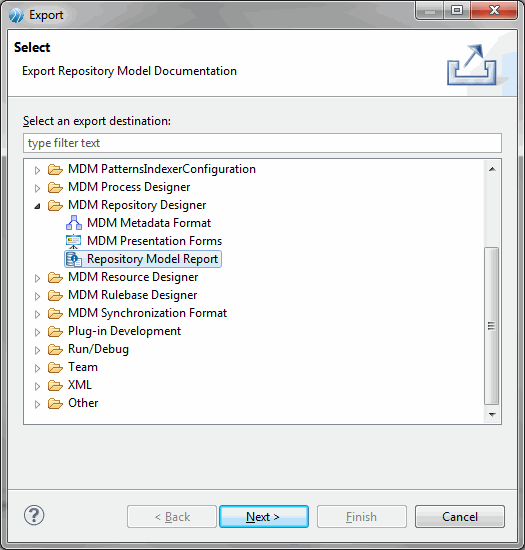This screenshot has height=550, width=525.
Task: Click the Plug-in Development folder icon
Action: (55, 331)
